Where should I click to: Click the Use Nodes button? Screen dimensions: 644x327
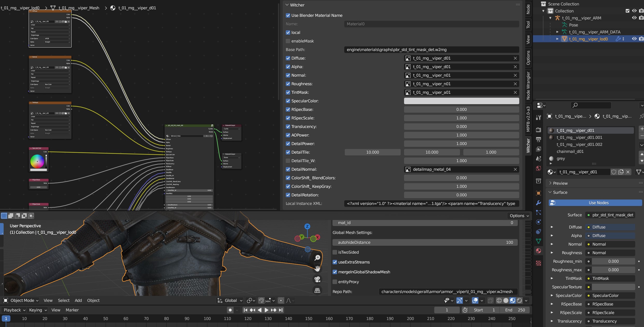pyautogui.click(x=595, y=203)
